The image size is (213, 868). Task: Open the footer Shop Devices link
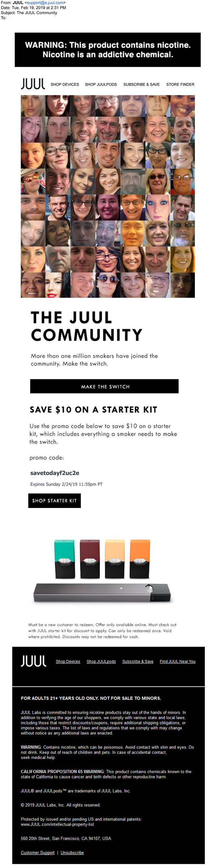(x=68, y=661)
